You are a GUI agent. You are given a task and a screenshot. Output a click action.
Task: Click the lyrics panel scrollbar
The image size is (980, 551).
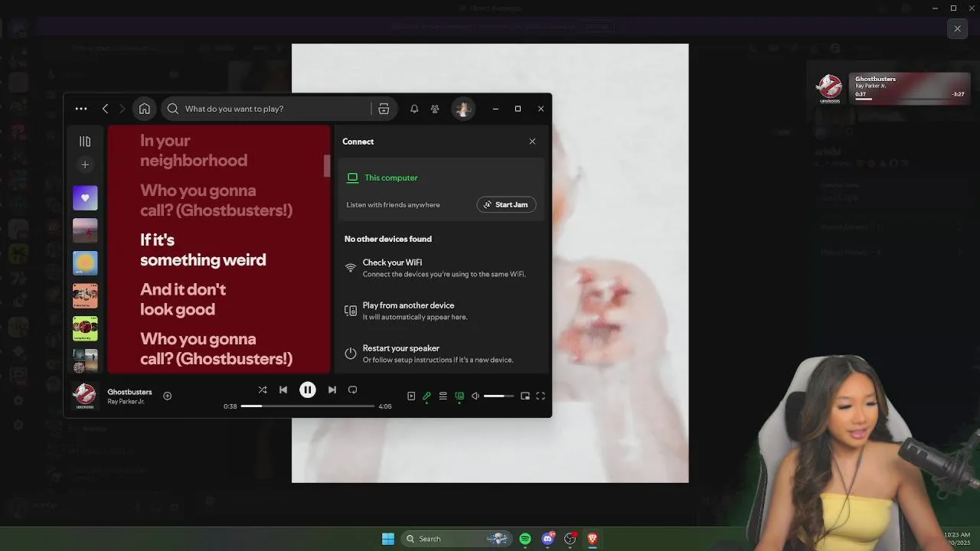click(327, 166)
